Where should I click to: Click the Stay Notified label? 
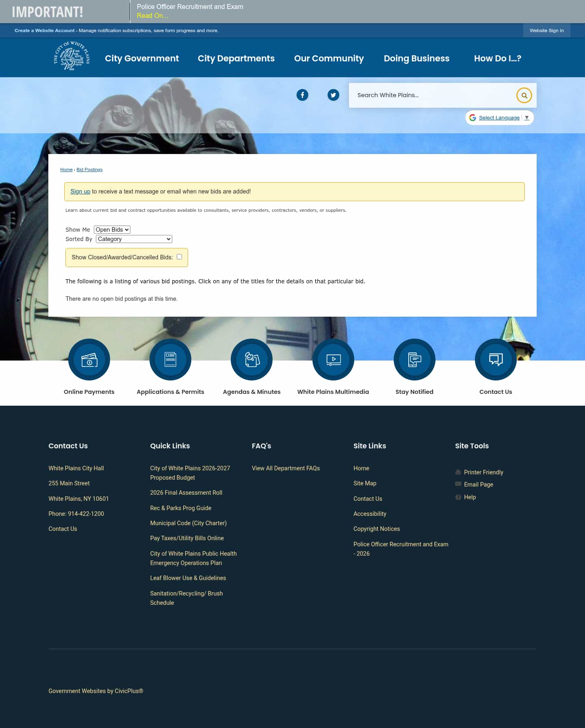414,392
